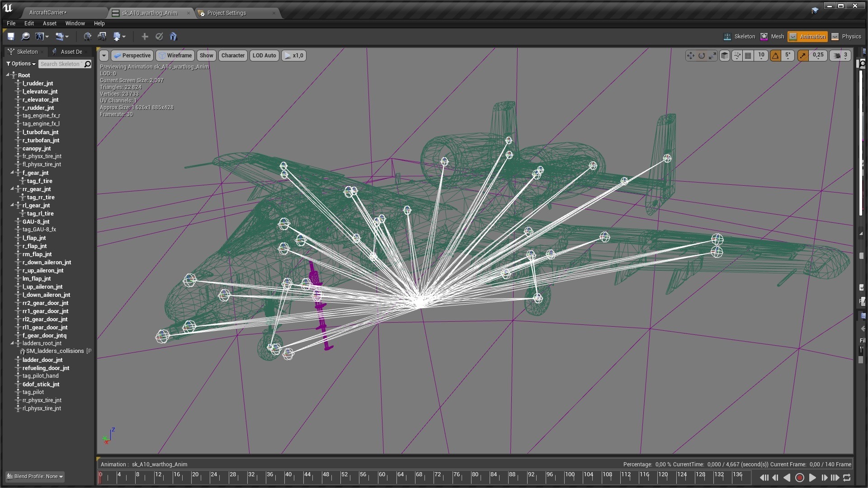Image resolution: width=868 pixels, height=488 pixels.
Task: Select the Scale gizmo tool in viewport
Action: [x=712, y=56]
